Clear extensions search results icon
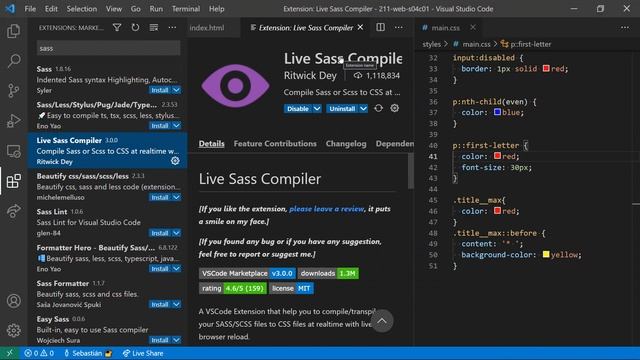The image size is (640, 360). tap(154, 27)
